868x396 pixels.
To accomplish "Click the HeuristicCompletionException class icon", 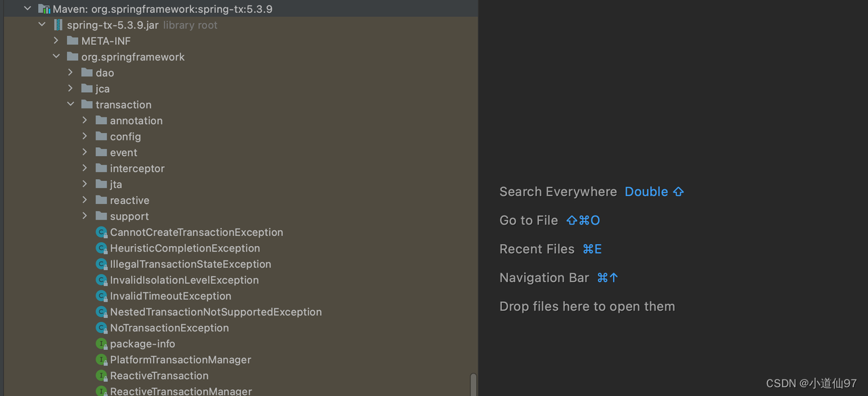I will (102, 248).
